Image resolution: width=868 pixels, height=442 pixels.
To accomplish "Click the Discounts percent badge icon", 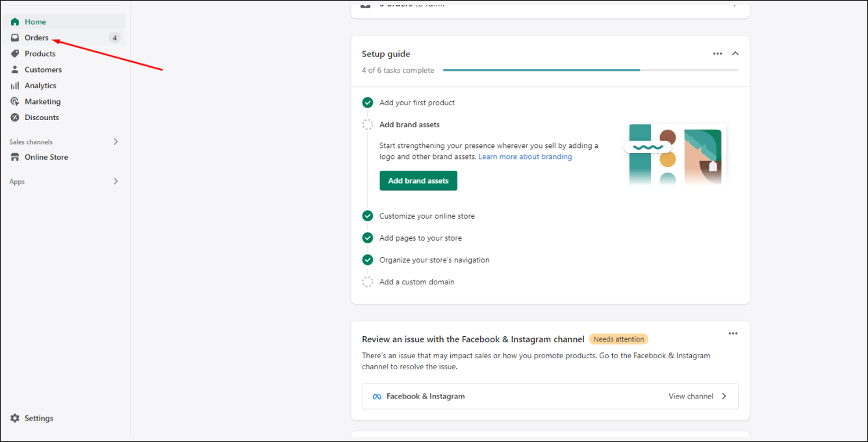I will click(15, 117).
